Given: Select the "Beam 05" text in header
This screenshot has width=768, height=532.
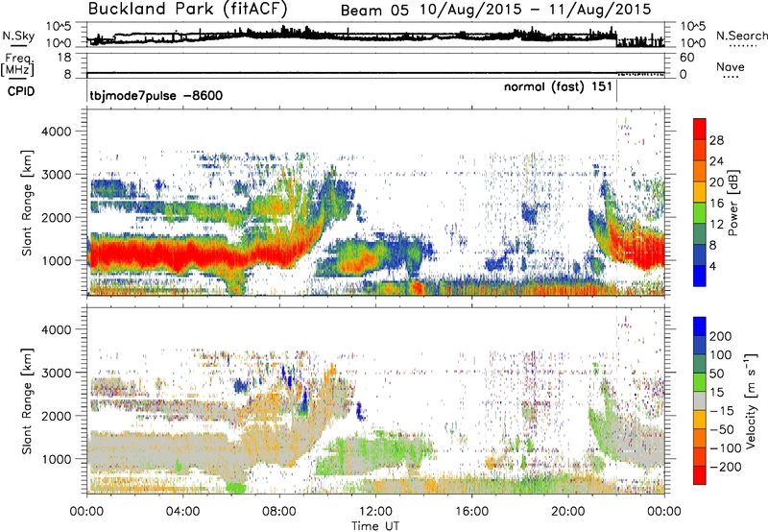Looking at the screenshot, I should [374, 11].
